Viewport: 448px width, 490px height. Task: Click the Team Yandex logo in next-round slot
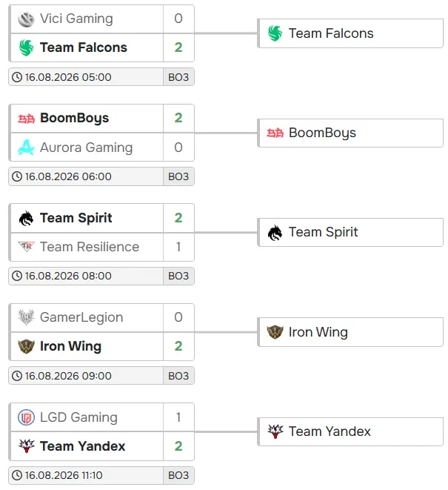[275, 431]
